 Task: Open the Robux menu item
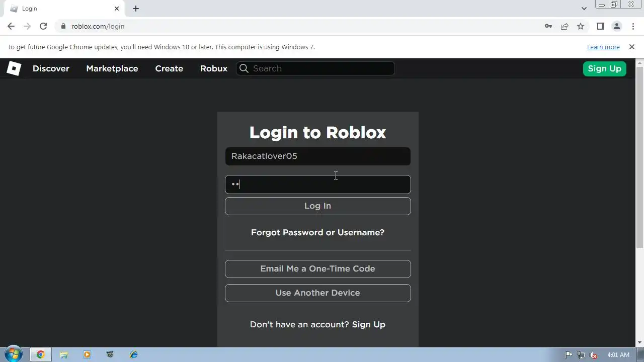click(214, 68)
